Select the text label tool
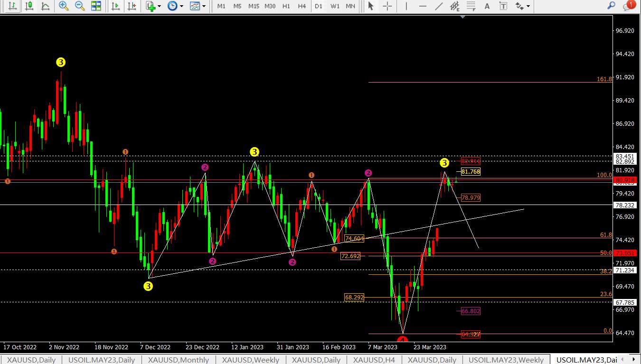This screenshot has height=364, width=641. click(x=503, y=6)
